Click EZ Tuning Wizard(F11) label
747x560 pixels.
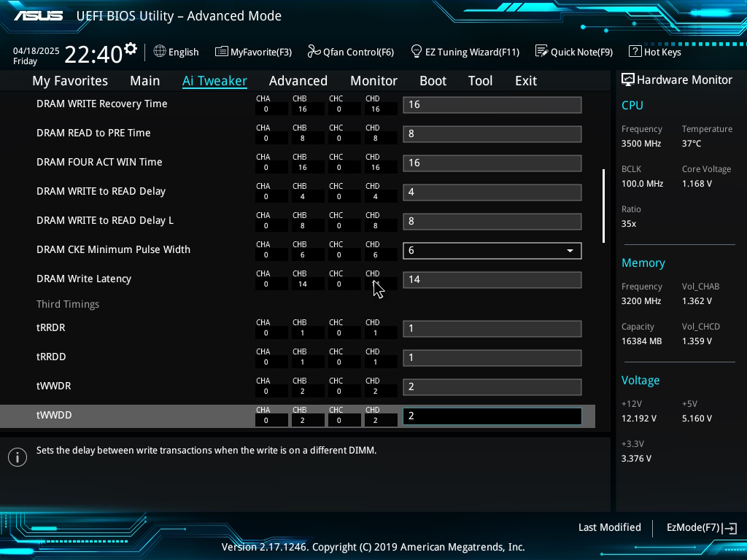click(x=472, y=52)
